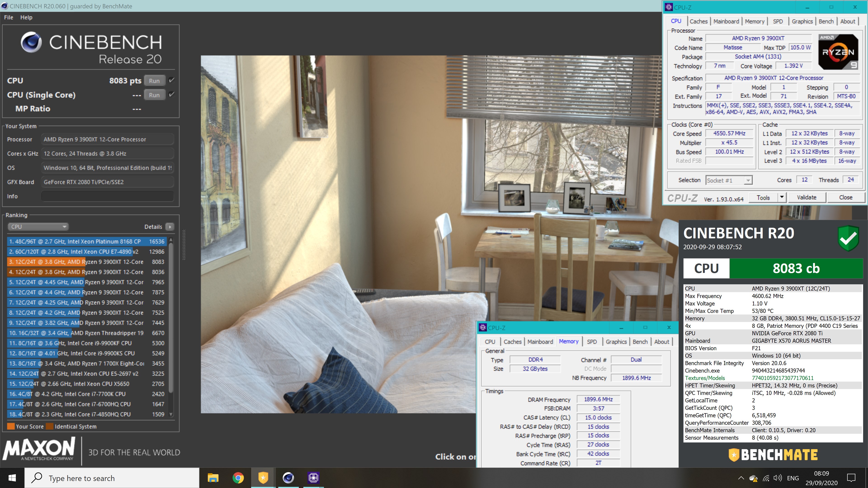Open Bench tab in top CPU-Z window
Viewport: 868px width, 488px height.
(826, 21)
